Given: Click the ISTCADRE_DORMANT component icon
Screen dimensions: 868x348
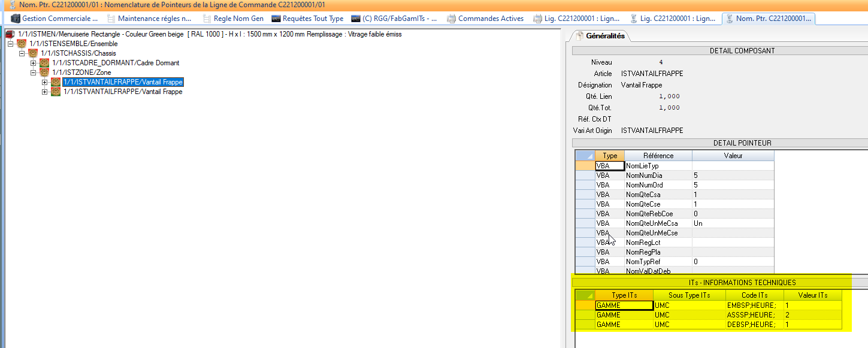Looking at the screenshot, I should [44, 63].
